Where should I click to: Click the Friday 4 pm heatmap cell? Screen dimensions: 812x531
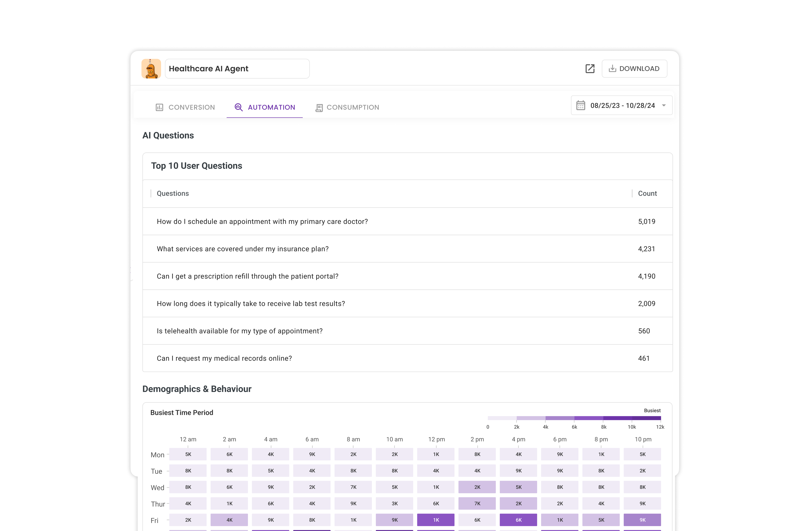click(x=518, y=520)
